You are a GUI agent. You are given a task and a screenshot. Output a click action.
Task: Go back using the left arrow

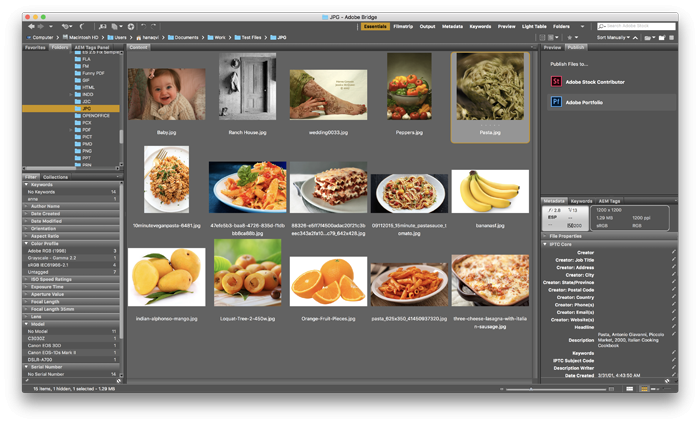[31, 26]
